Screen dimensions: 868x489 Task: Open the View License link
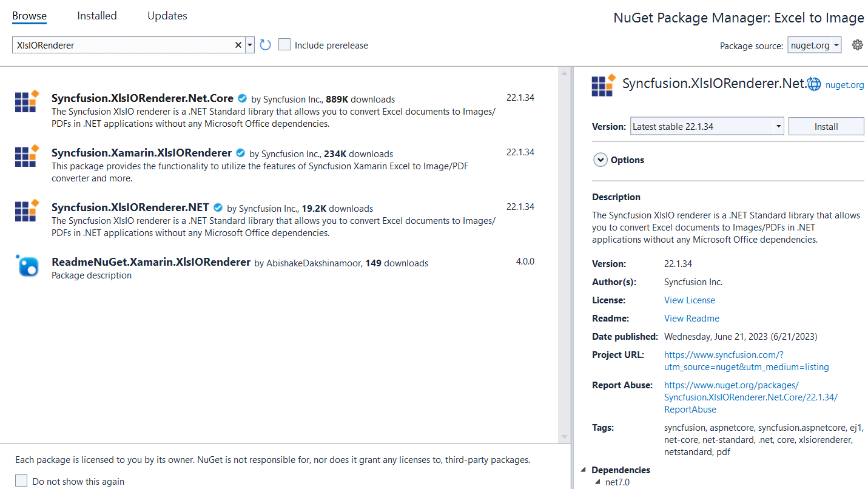point(690,300)
